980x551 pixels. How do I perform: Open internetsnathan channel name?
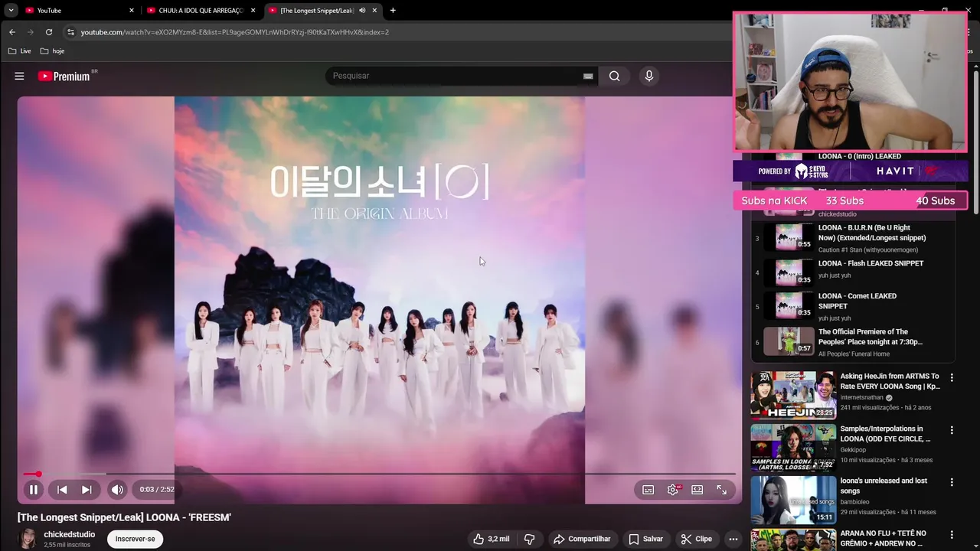[x=861, y=398]
